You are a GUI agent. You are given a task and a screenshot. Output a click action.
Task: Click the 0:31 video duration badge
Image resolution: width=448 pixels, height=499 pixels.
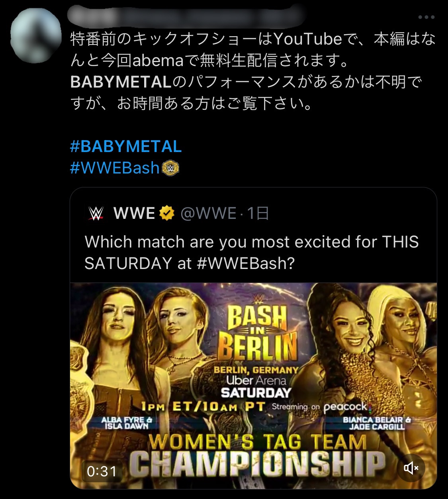pos(102,472)
